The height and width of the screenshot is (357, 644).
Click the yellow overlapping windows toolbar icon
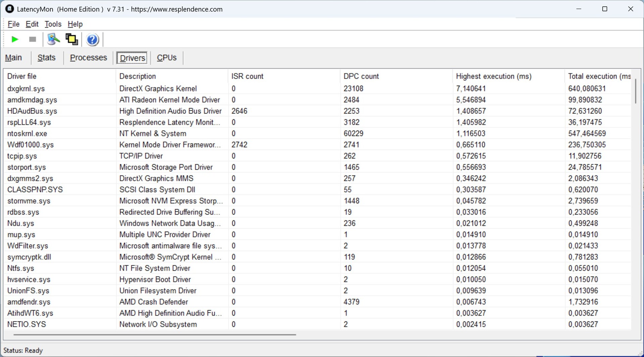pyautogui.click(x=71, y=39)
